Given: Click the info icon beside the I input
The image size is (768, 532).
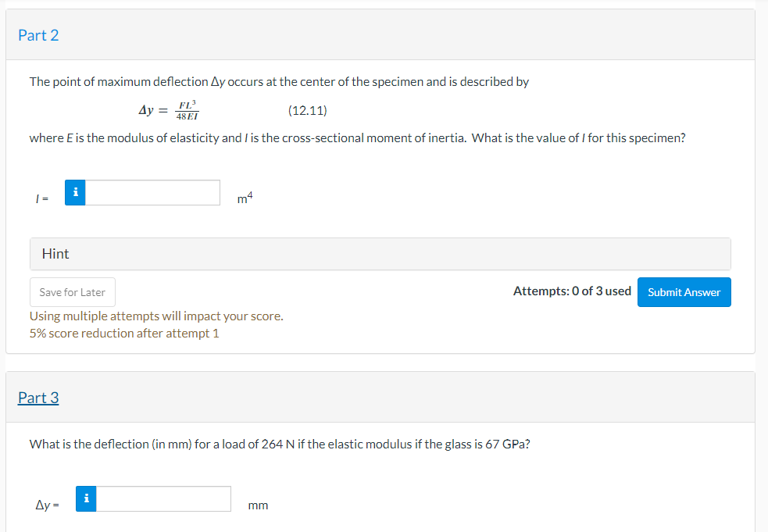Looking at the screenshot, I should [x=74, y=192].
